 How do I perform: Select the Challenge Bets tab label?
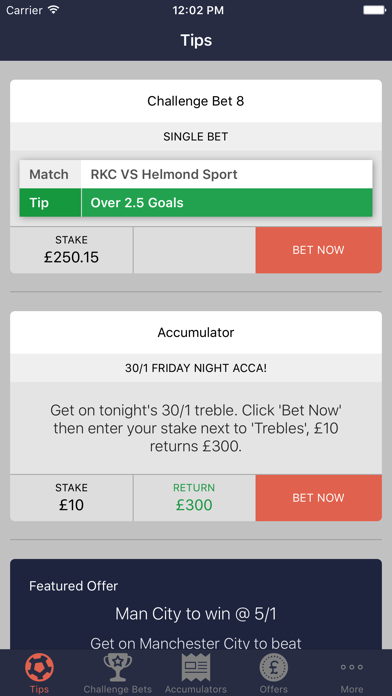118,689
